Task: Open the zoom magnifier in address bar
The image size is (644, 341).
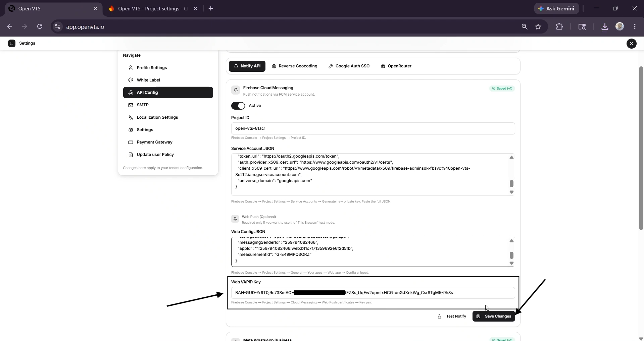Action: pyautogui.click(x=524, y=27)
